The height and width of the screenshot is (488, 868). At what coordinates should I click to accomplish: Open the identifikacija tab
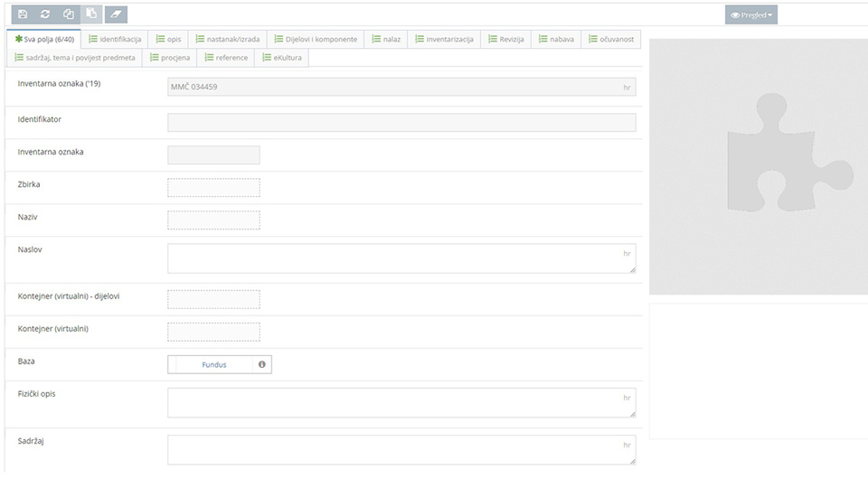click(x=115, y=39)
